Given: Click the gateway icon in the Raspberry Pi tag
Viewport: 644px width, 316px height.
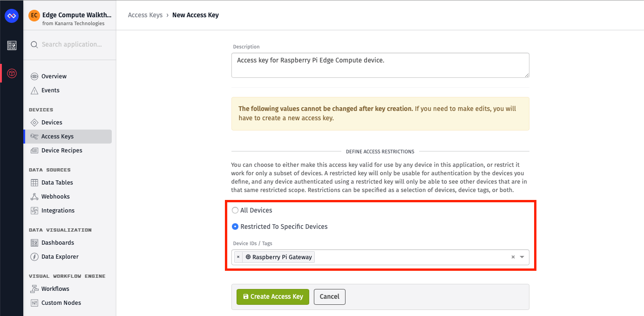Looking at the screenshot, I should click(x=248, y=257).
